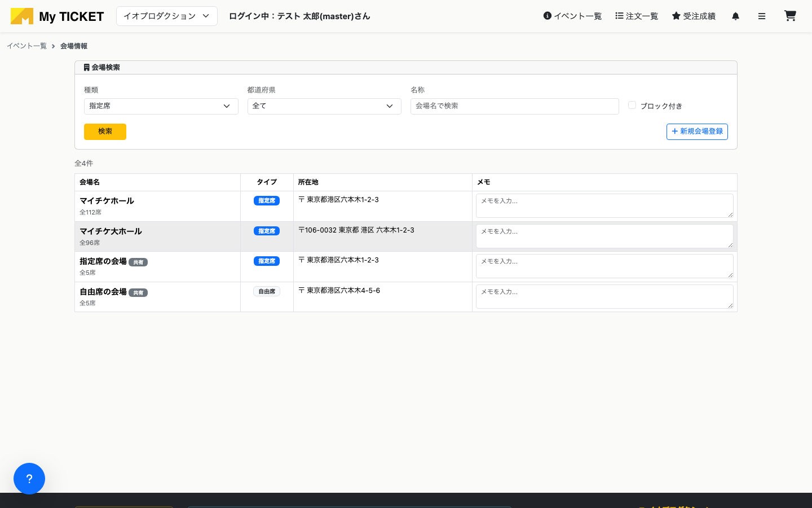812x508 pixels.
Task: Open the hamburger menu
Action: [762, 16]
